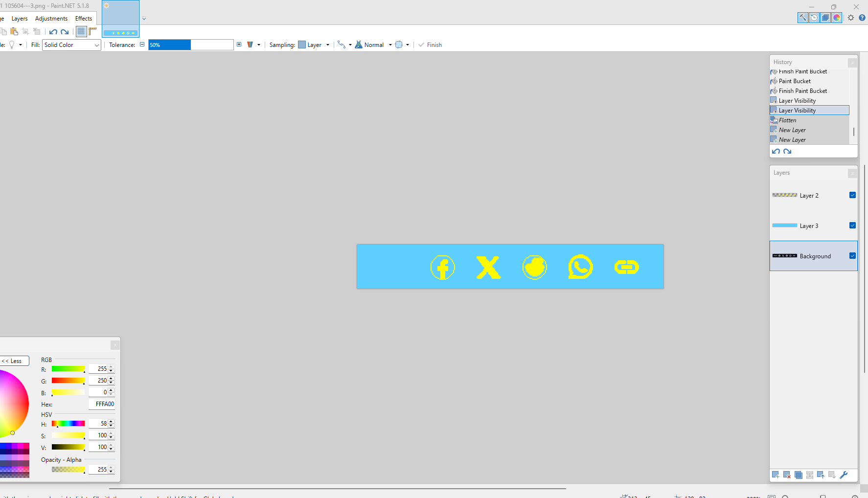Increase tolerance with plus button
The height and width of the screenshot is (498, 868).
(x=239, y=44)
